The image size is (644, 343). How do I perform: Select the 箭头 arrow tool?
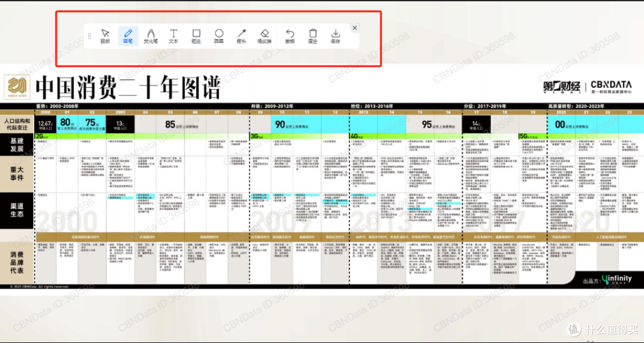coord(241,36)
